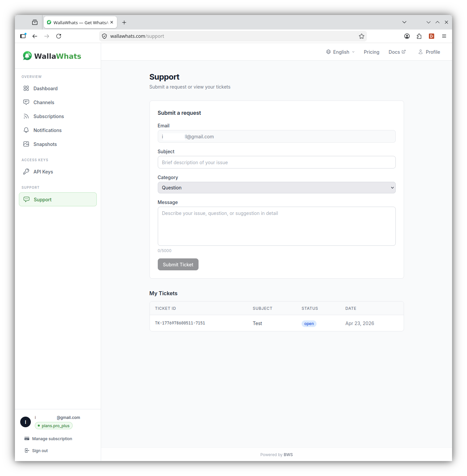This screenshot has height=476, width=467.
Task: Click the BWS link in footer
Action: click(288, 455)
